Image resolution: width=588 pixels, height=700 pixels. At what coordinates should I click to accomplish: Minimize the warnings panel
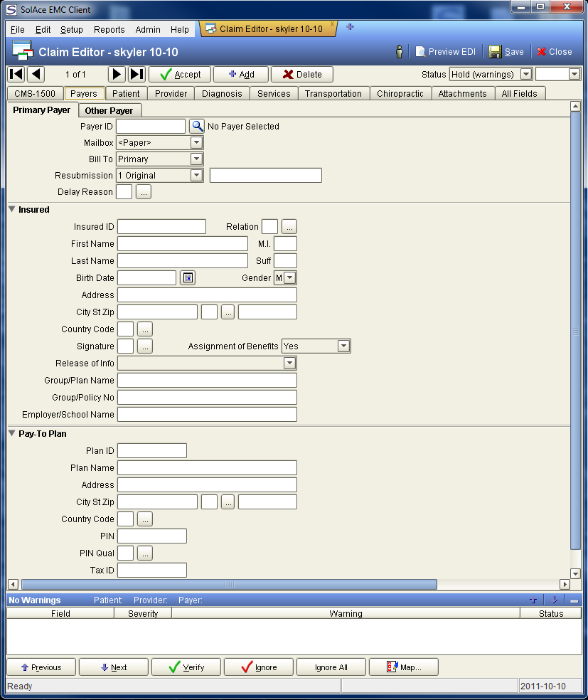tap(574, 600)
